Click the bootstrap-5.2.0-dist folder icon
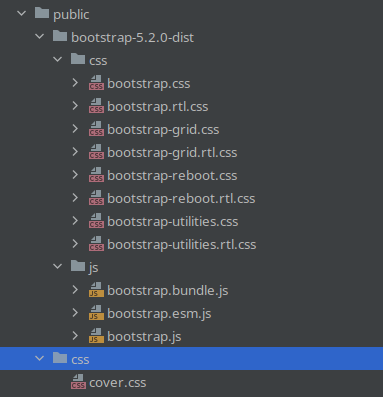The width and height of the screenshot is (383, 397). click(60, 36)
